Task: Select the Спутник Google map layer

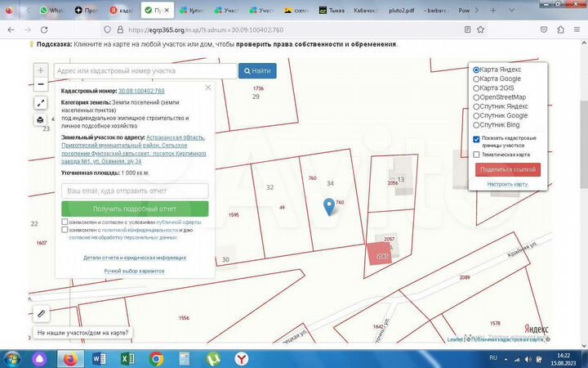Action: [476, 115]
